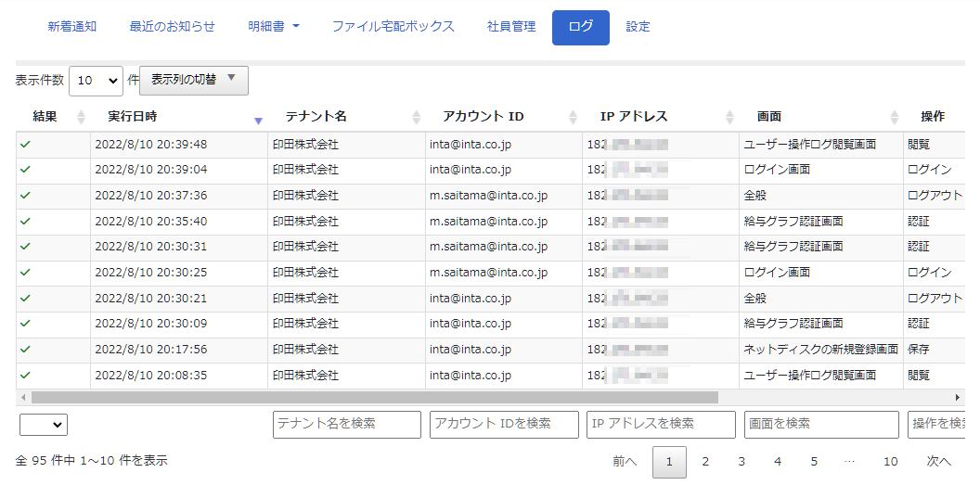Open 結果 filter dropdown below table

click(x=44, y=425)
